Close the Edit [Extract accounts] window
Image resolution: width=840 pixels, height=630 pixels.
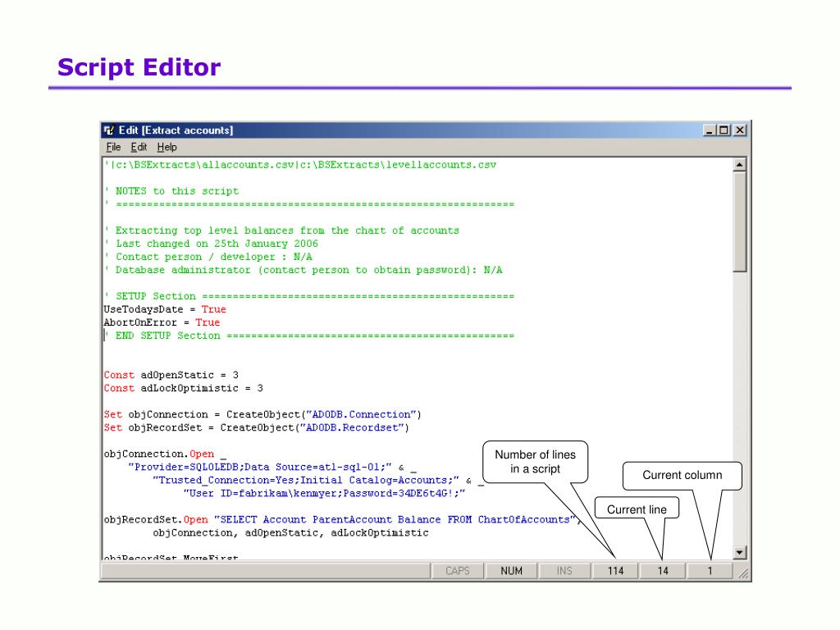click(740, 130)
